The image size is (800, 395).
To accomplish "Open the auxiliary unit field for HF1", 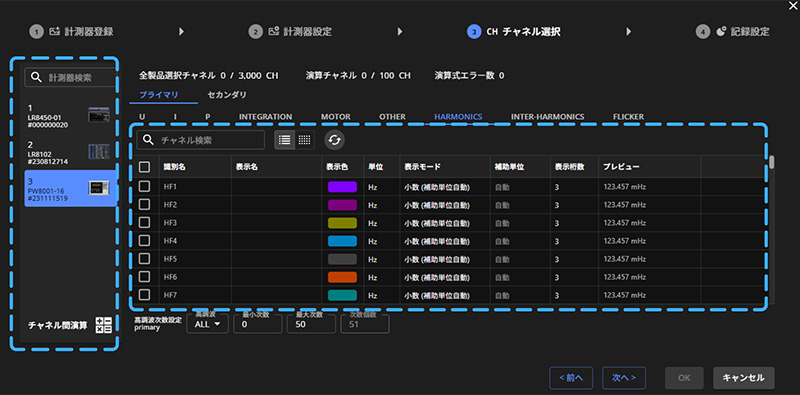I will pyautogui.click(x=520, y=187).
